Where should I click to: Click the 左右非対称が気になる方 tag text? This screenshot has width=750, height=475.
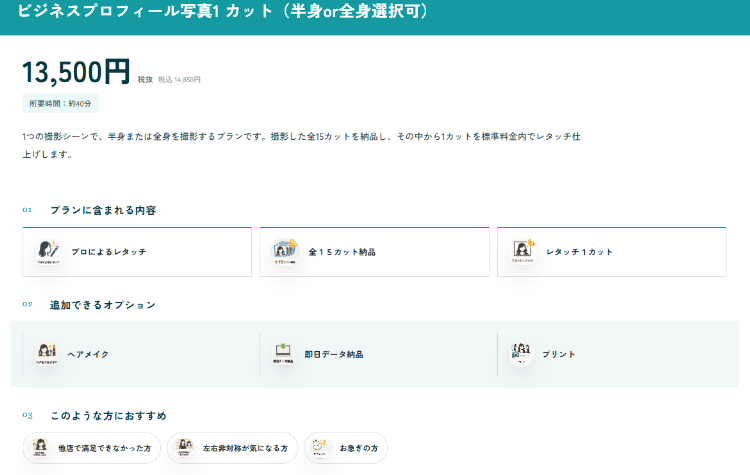coord(245,448)
